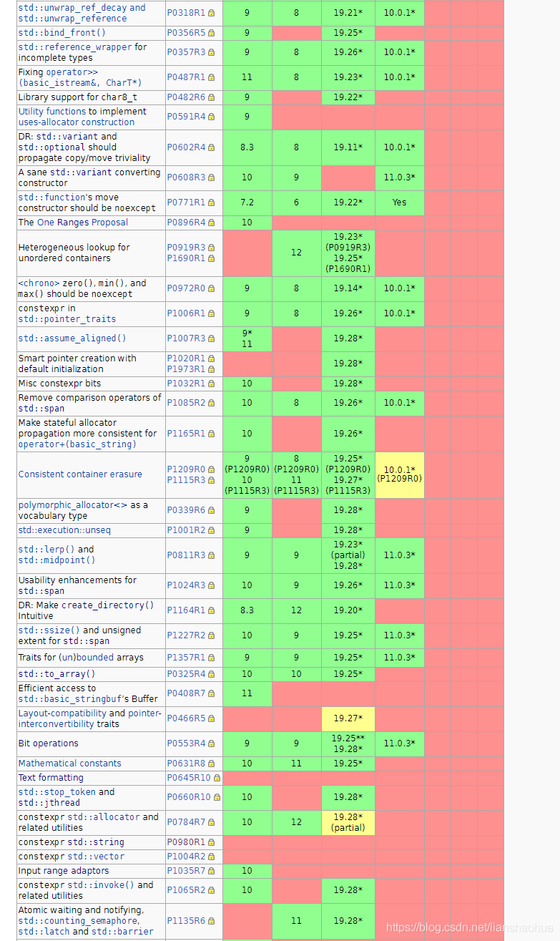Image resolution: width=560 pixels, height=941 pixels.
Task: Open paper link P1020R1
Action: pyautogui.click(x=186, y=359)
